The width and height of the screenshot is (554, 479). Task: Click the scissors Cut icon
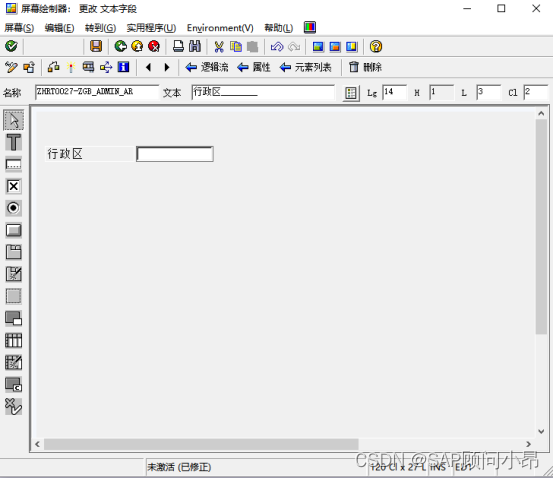click(x=219, y=46)
